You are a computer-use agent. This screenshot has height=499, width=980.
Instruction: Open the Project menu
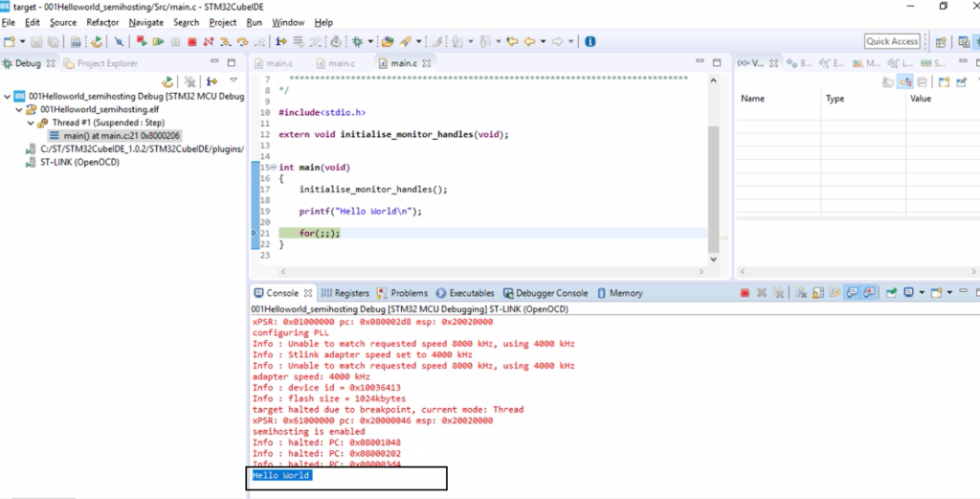(x=222, y=23)
